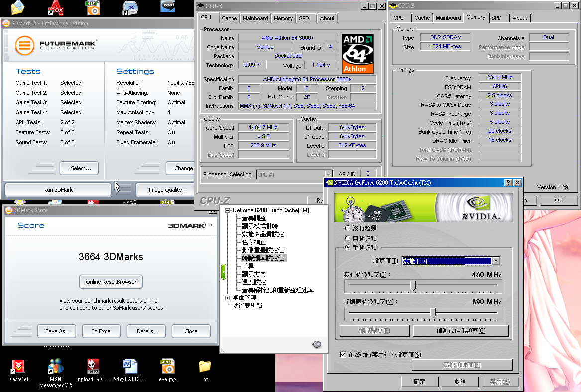Viewport: 581px width, 392px height.
Task: Open the folder icon at top-left of desktop
Action: 18,8
